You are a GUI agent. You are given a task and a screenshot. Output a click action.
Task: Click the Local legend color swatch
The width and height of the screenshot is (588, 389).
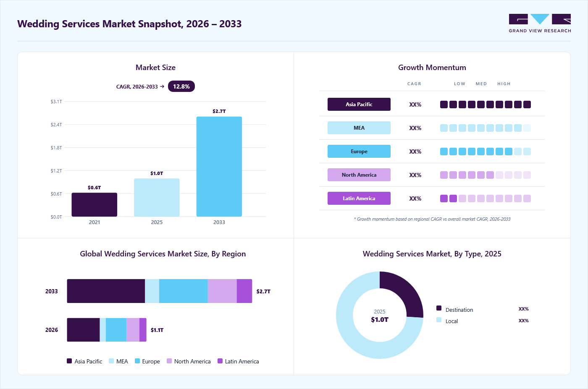439,320
